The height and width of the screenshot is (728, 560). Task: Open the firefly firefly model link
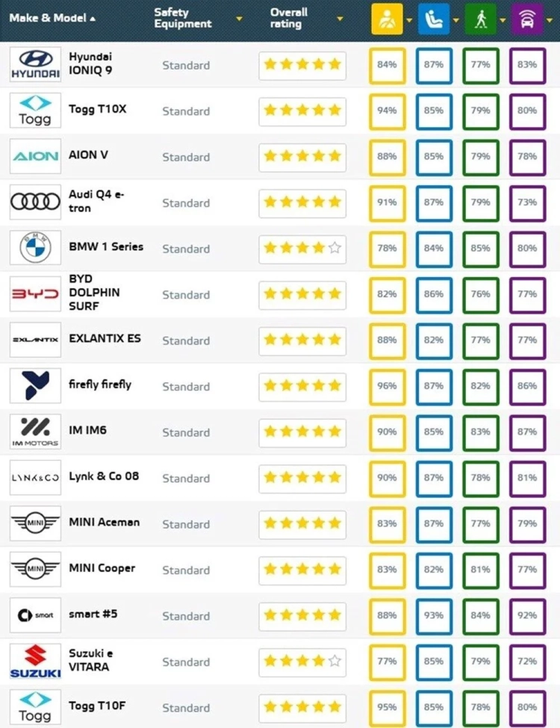tap(100, 385)
